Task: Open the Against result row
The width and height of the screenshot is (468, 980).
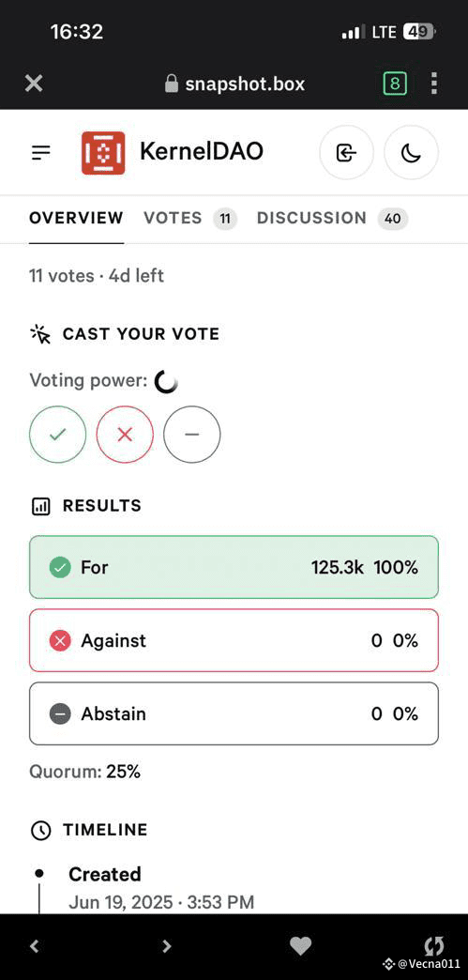Action: pyautogui.click(x=234, y=640)
